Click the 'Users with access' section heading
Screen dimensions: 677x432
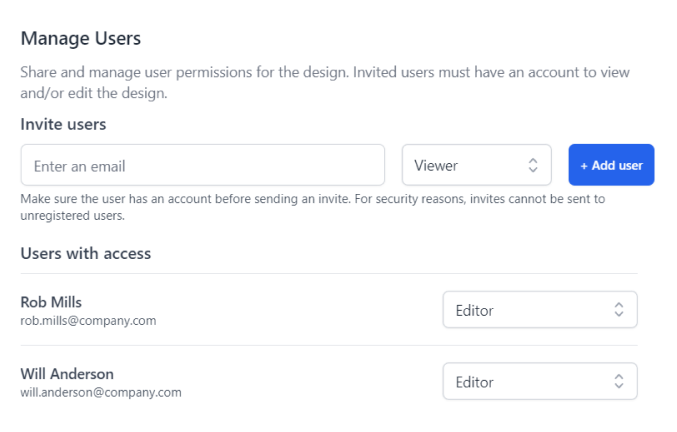coord(86,253)
